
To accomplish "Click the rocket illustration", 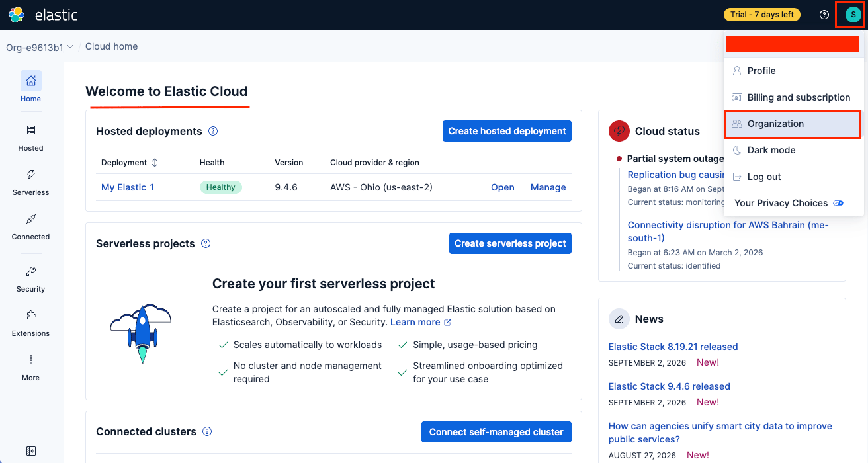I will (140, 333).
